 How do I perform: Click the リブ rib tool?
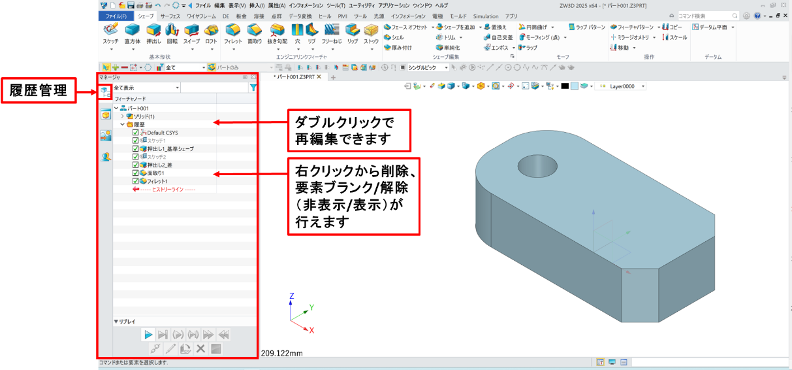311,34
